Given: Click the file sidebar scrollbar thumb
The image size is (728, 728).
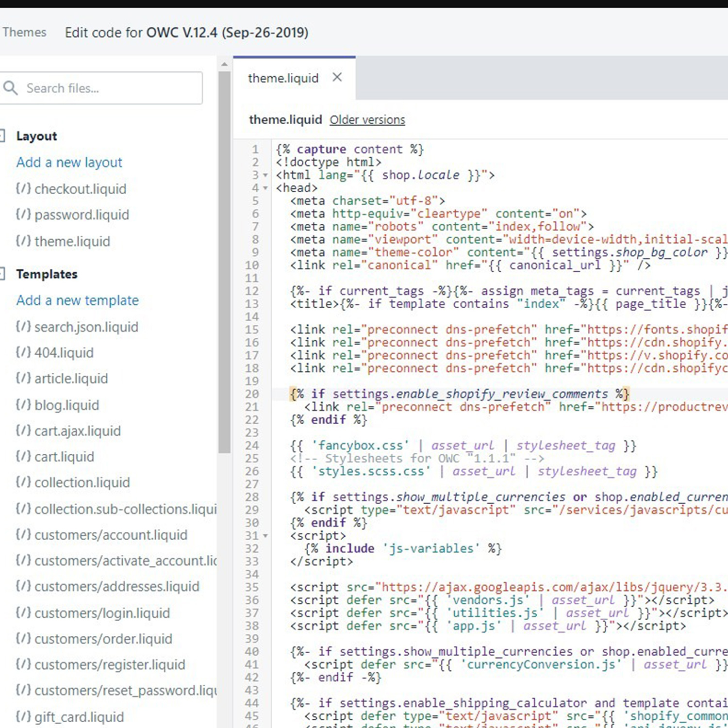Looking at the screenshot, I should (224, 262).
